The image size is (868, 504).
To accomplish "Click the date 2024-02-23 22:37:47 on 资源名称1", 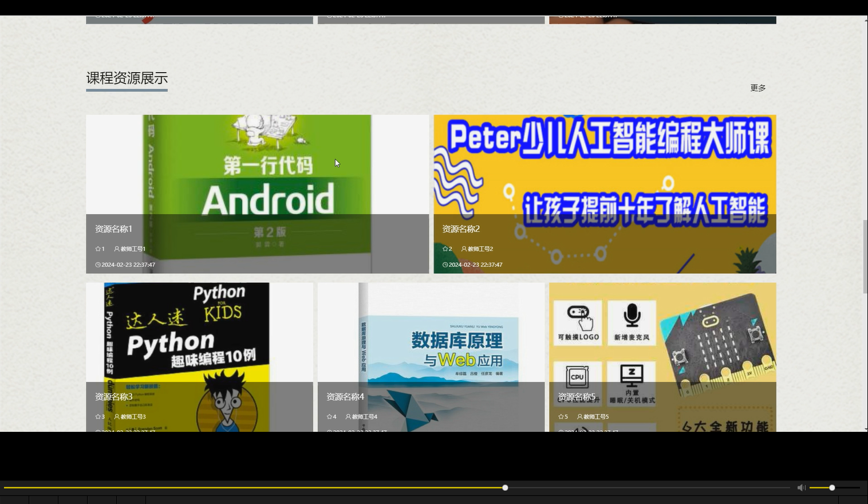I will coord(128,265).
